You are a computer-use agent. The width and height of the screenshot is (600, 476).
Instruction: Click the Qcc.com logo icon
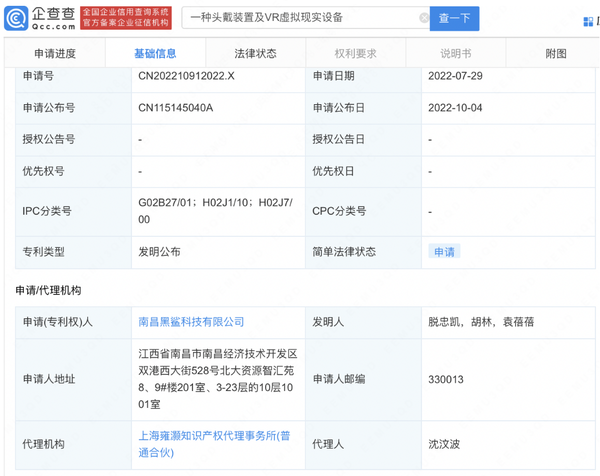coord(16,18)
